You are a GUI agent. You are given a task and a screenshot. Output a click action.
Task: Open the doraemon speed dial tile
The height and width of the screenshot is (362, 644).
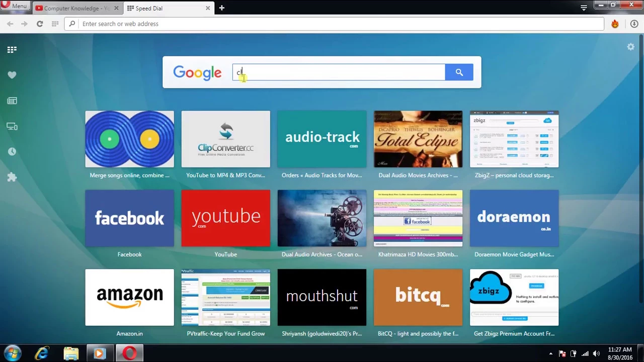[x=514, y=218]
